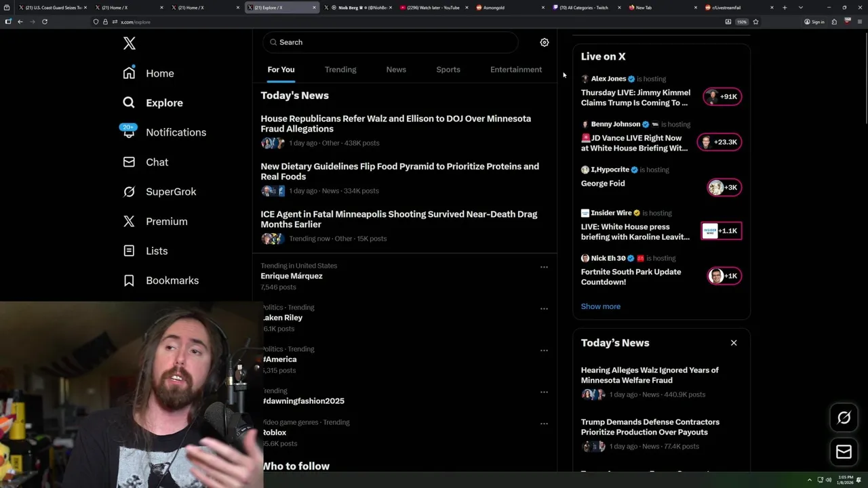Open Notifications with the 20+ badge
This screenshot has height=488, width=868.
tap(163, 132)
